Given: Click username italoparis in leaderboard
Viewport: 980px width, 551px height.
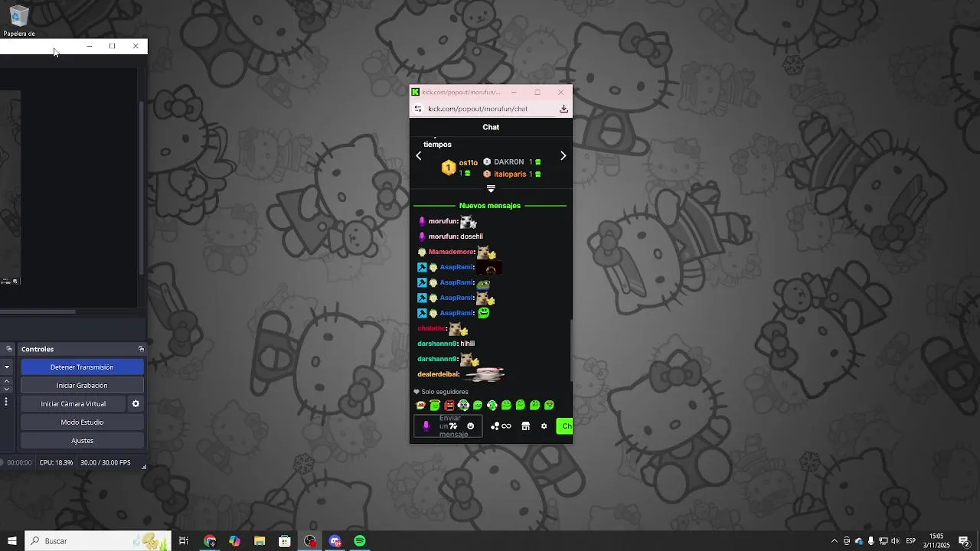Looking at the screenshot, I should [x=510, y=174].
